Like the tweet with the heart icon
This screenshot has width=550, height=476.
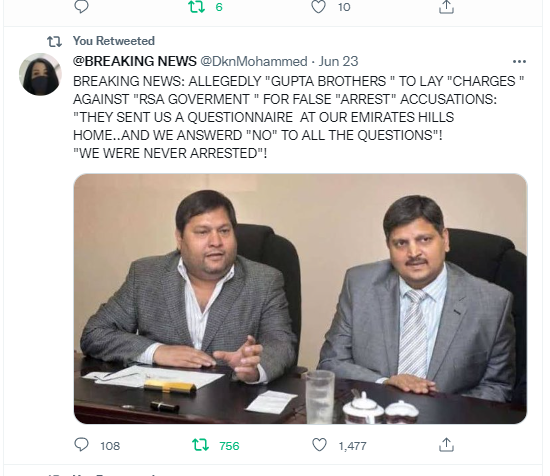pyautogui.click(x=319, y=445)
